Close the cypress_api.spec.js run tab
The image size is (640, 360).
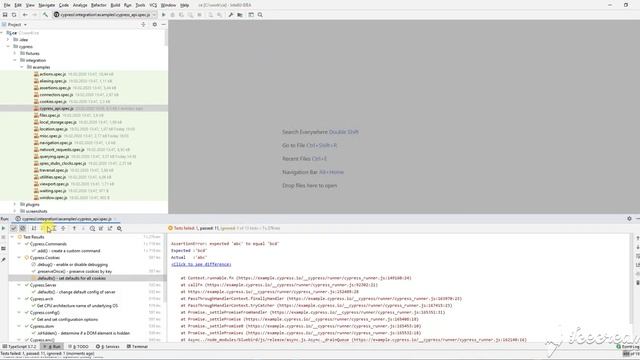(115, 219)
